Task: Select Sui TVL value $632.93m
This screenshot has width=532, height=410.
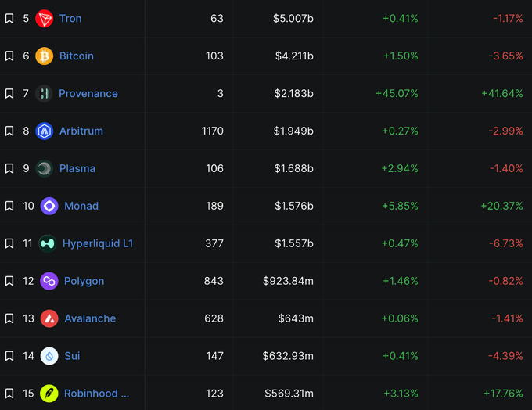Action: click(x=288, y=356)
